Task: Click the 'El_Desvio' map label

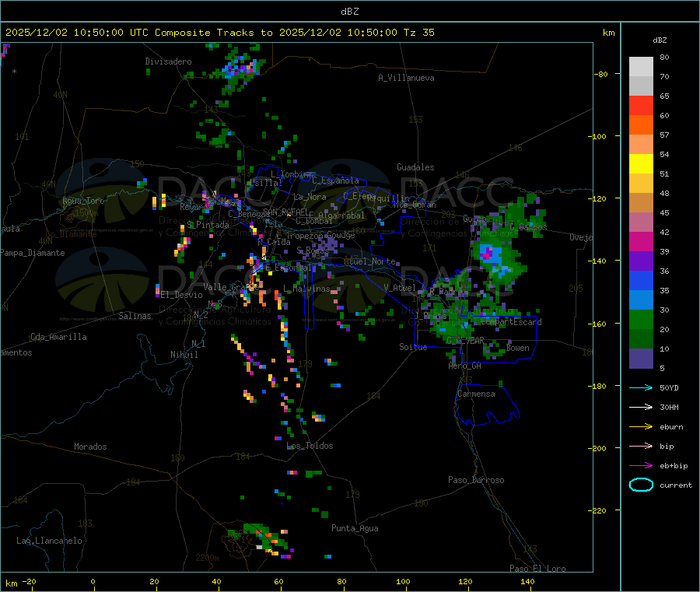Action: click(181, 295)
